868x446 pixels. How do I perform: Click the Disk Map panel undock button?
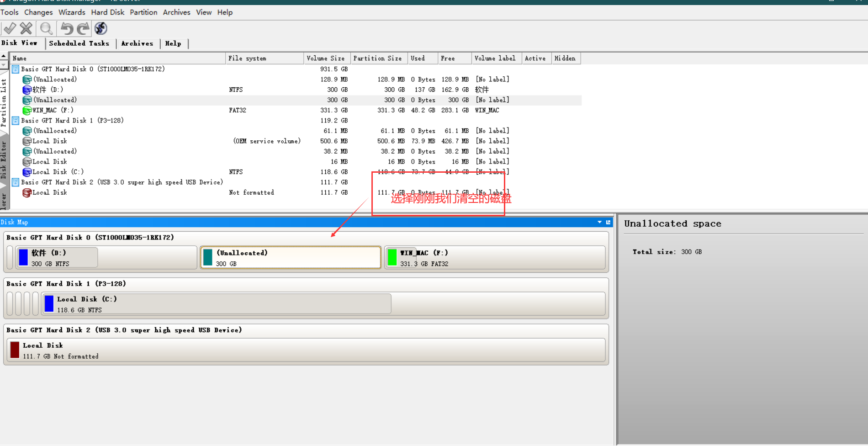[608, 222]
